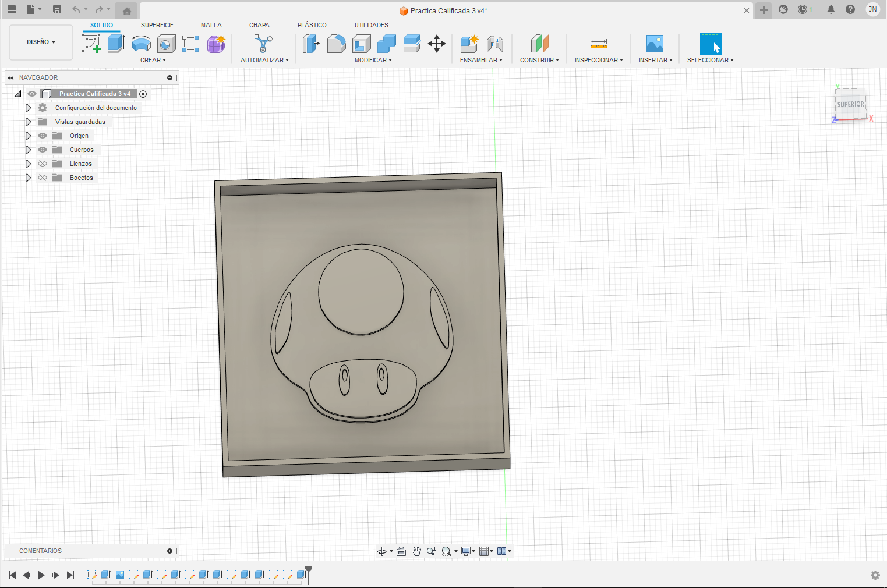Switch to the SUPERFICIE tab
This screenshot has height=588, width=887.
coord(157,25)
